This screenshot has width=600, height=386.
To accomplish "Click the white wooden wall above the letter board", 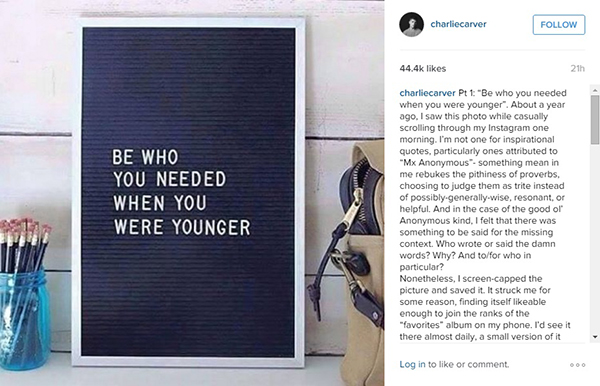I will [x=191, y=8].
